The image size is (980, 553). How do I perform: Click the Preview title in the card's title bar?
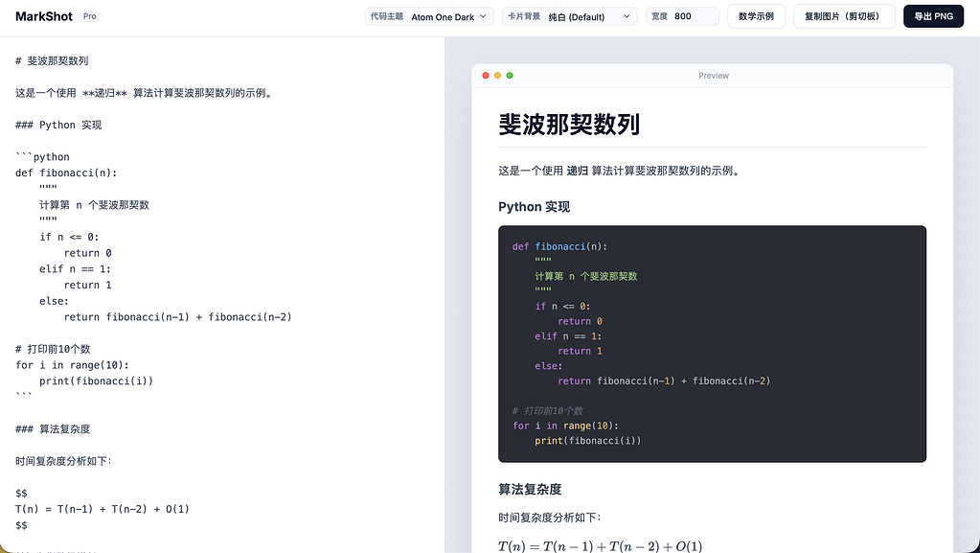[713, 75]
